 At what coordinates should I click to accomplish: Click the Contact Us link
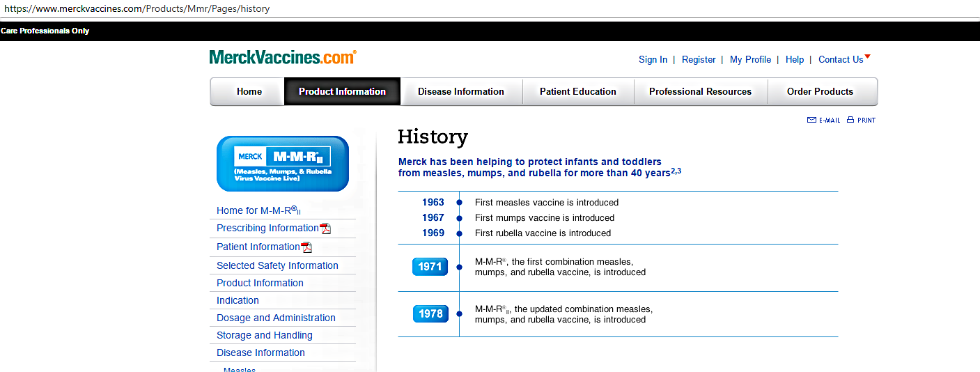[x=841, y=60]
